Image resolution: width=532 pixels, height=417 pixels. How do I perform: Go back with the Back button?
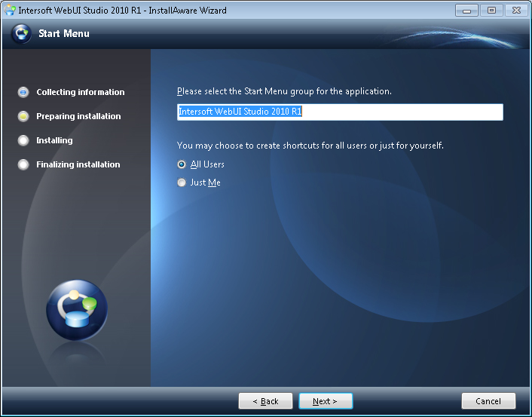coord(265,401)
